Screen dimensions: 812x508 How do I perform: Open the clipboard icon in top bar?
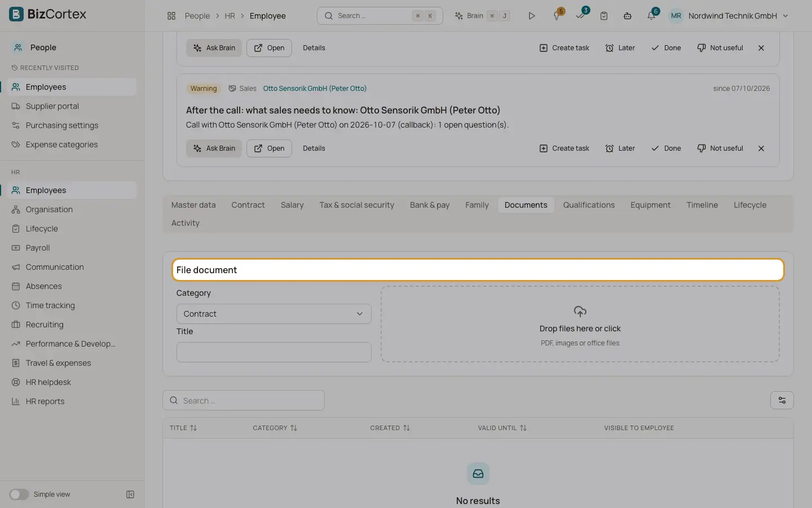coord(604,16)
